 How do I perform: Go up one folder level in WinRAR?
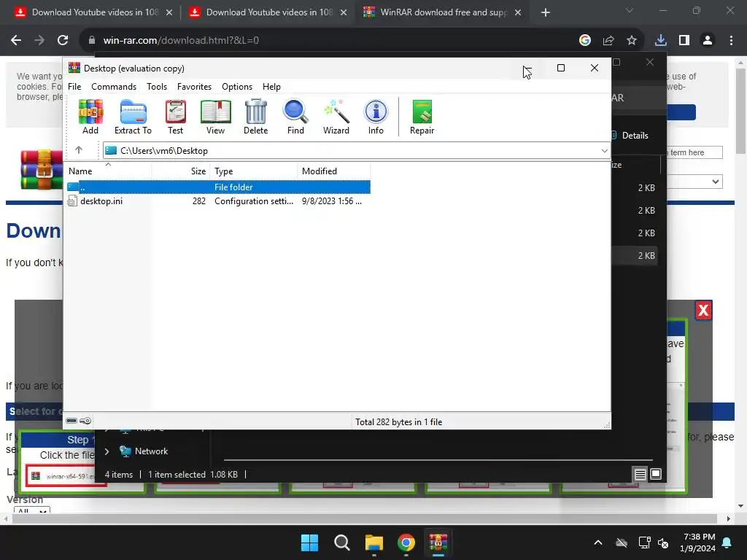(79, 150)
